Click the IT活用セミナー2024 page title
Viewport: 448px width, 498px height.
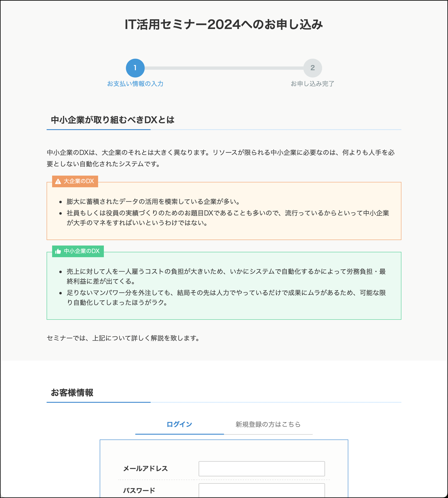pyautogui.click(x=224, y=24)
